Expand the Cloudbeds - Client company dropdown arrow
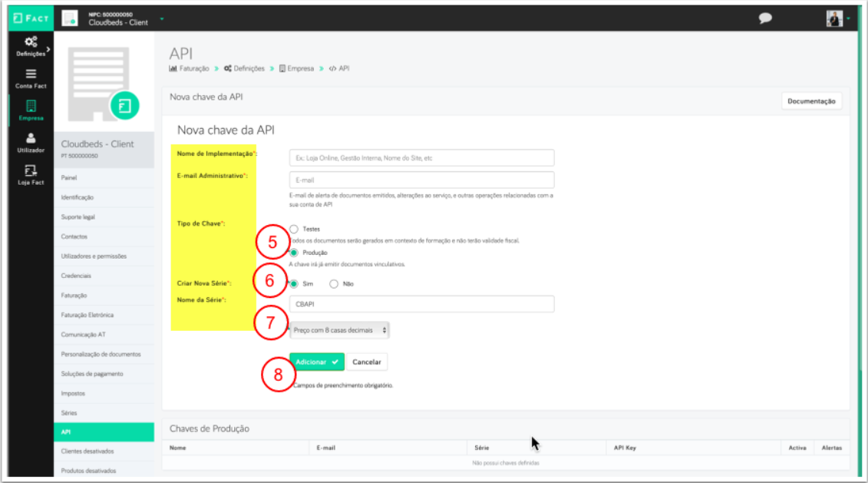The image size is (868, 483). (x=162, y=18)
